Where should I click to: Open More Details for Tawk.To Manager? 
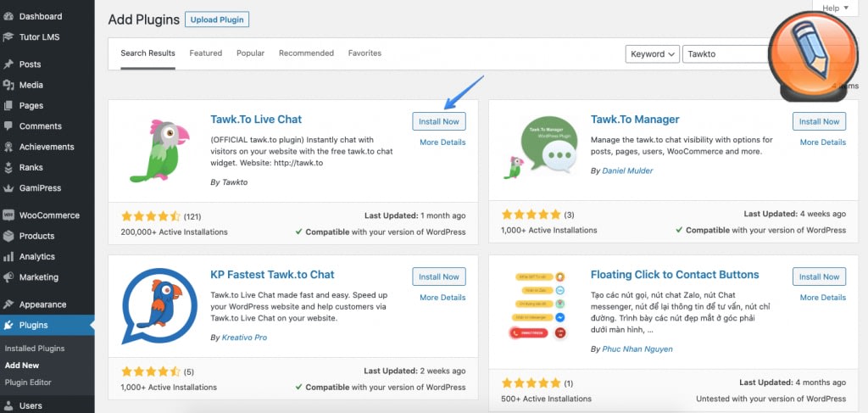click(x=822, y=142)
